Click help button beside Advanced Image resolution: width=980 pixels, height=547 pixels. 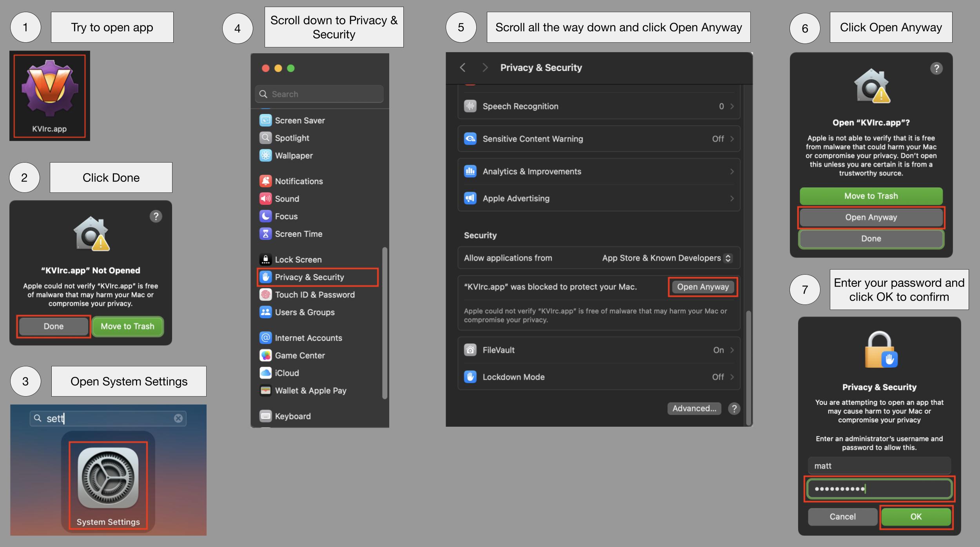[734, 409]
